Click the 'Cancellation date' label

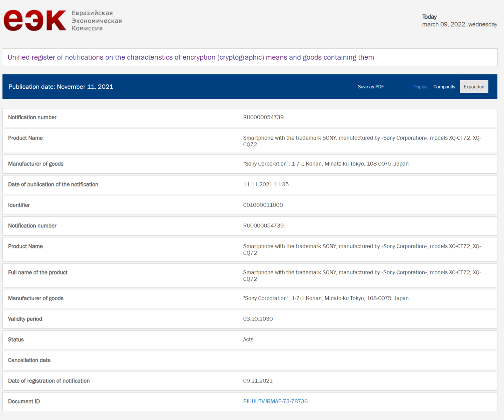click(x=29, y=360)
